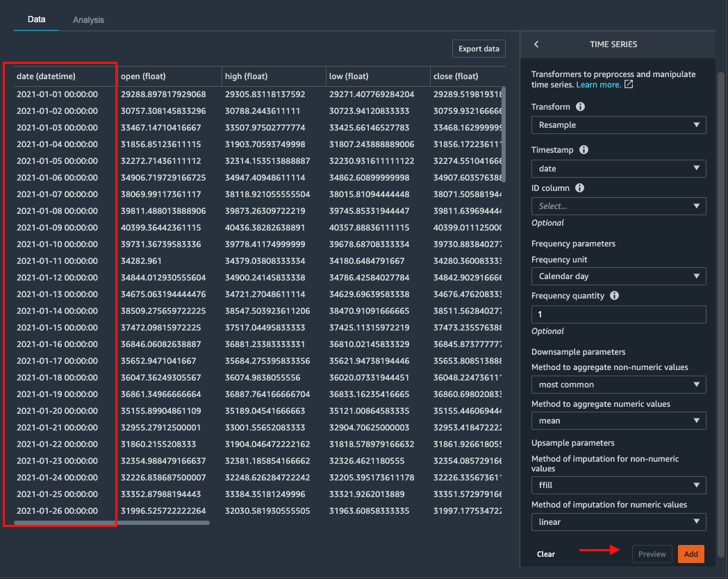728x579 pixels.
Task: Click low value 32904.70625000003
Action: pyautogui.click(x=369, y=427)
